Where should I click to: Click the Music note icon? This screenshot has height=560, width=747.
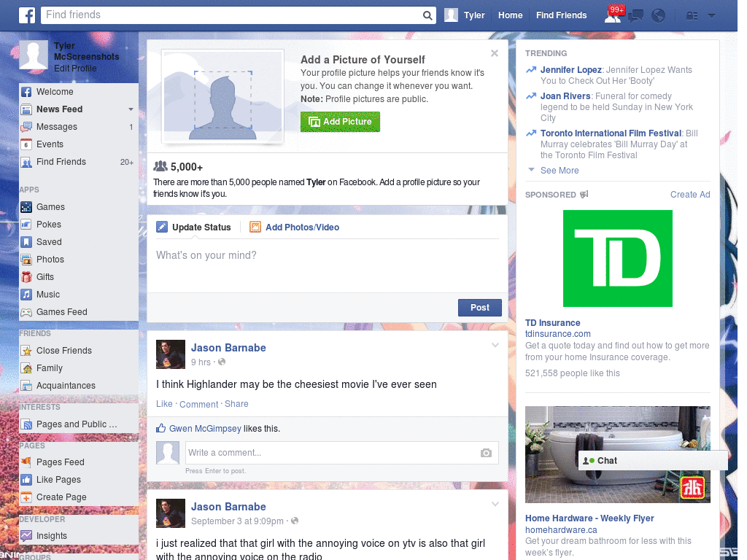[27, 295]
